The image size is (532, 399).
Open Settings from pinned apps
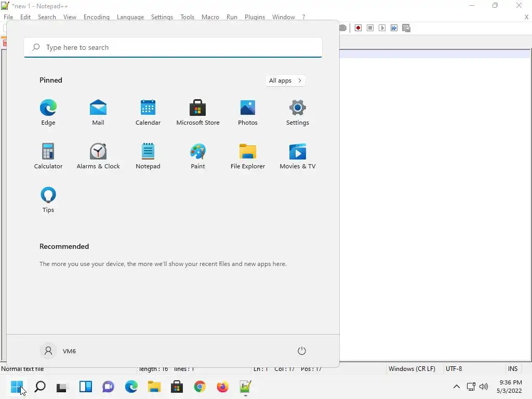[298, 113]
